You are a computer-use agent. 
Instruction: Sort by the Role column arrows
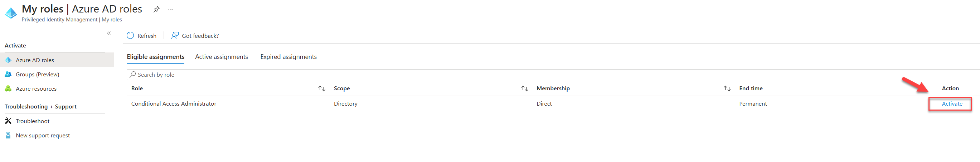[322, 88]
